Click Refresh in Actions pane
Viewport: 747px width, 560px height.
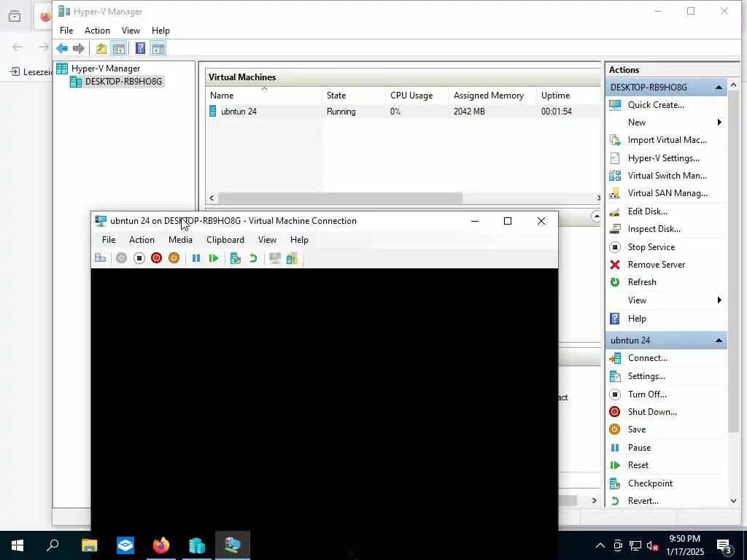(x=642, y=282)
